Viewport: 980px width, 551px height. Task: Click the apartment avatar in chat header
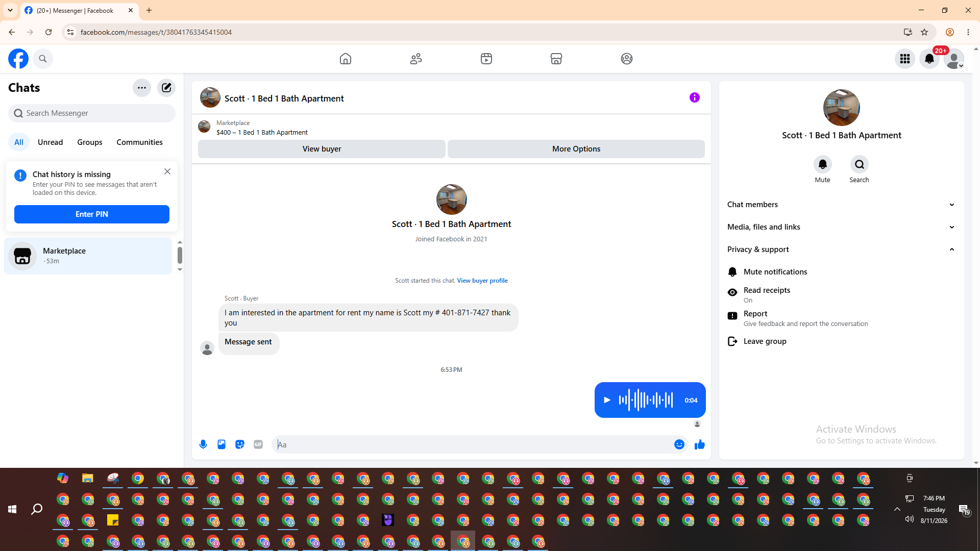[210, 97]
